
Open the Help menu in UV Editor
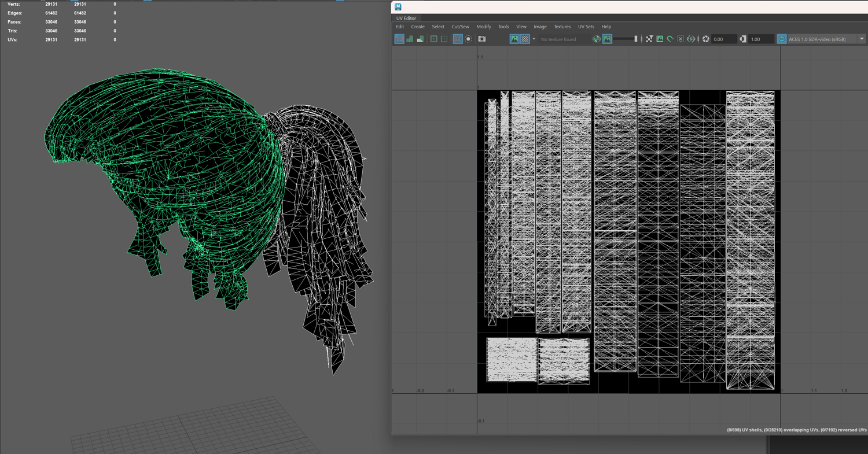click(x=606, y=27)
